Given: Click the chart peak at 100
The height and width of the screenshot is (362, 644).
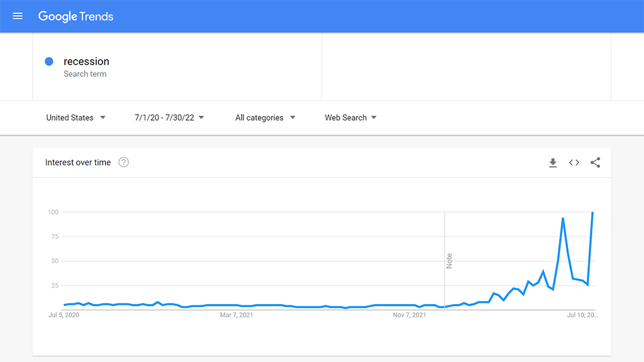Looking at the screenshot, I should 592,213.
